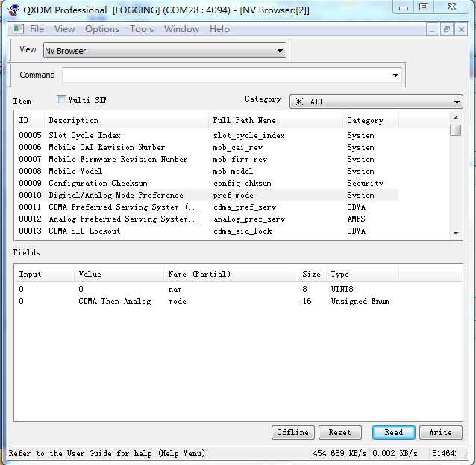
Task: Click the Security category cell
Action: [365, 183]
